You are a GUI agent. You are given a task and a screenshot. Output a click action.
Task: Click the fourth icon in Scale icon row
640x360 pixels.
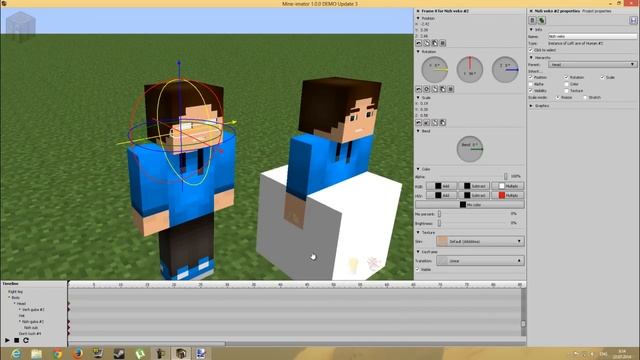click(x=443, y=122)
